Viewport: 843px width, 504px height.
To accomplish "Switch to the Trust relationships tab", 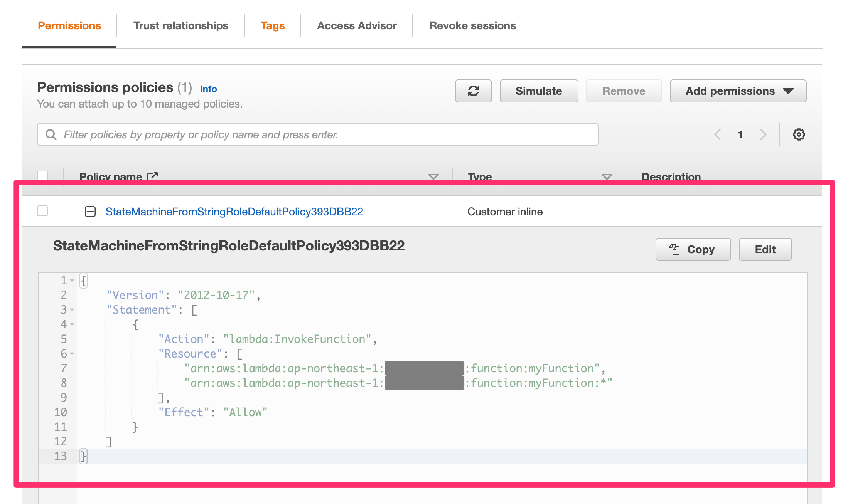I will point(181,25).
